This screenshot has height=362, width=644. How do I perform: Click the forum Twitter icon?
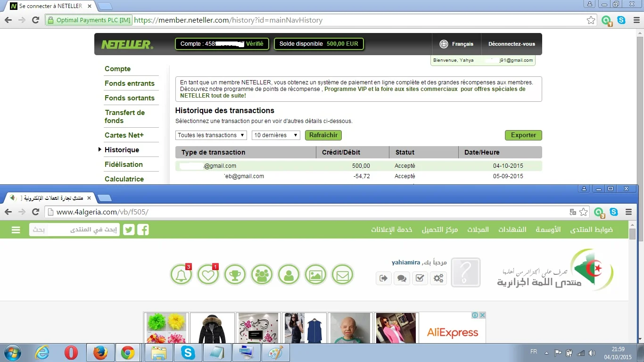129,230
